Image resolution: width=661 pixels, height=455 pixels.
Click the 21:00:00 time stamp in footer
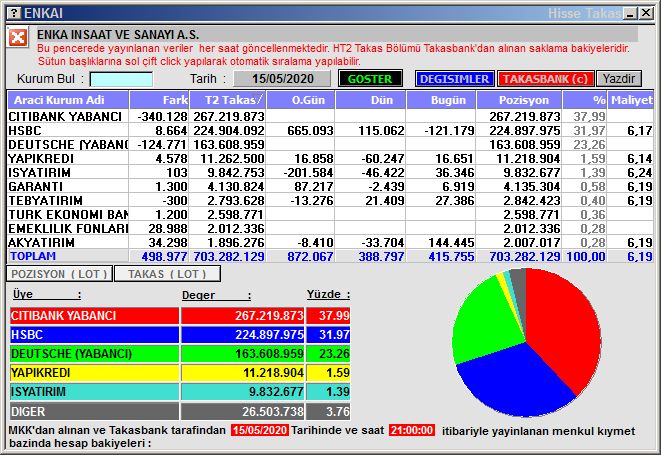(x=411, y=430)
